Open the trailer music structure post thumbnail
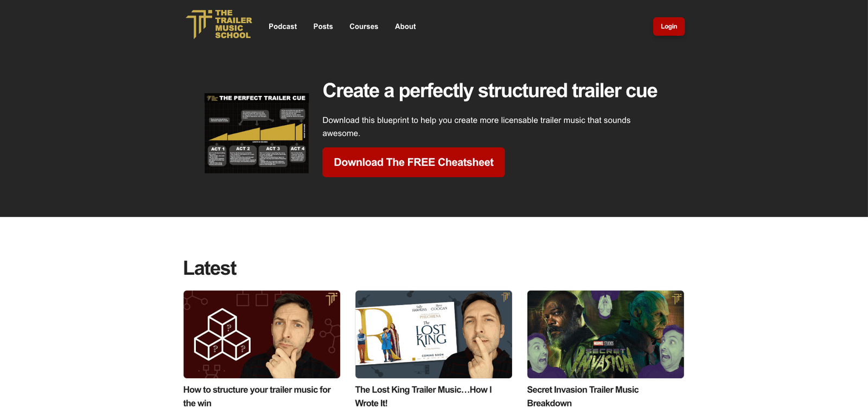 point(261,334)
